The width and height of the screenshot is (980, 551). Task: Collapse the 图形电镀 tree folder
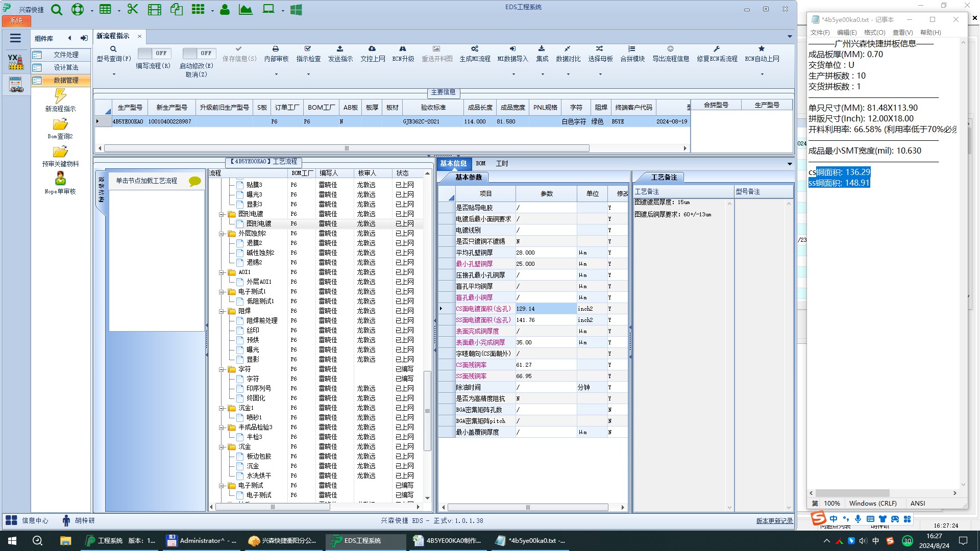coord(222,214)
